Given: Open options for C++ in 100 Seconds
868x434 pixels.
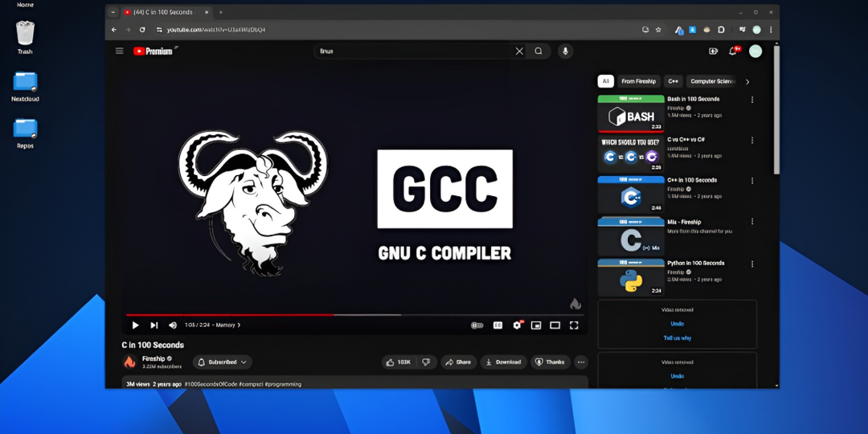Looking at the screenshot, I should pyautogui.click(x=751, y=181).
